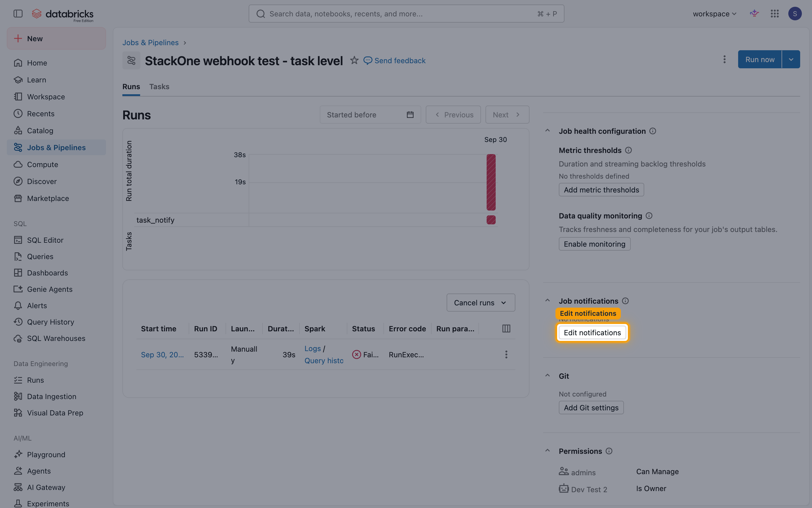812x508 pixels.
Task: Collapse the Job health configuration section
Action: (547, 131)
